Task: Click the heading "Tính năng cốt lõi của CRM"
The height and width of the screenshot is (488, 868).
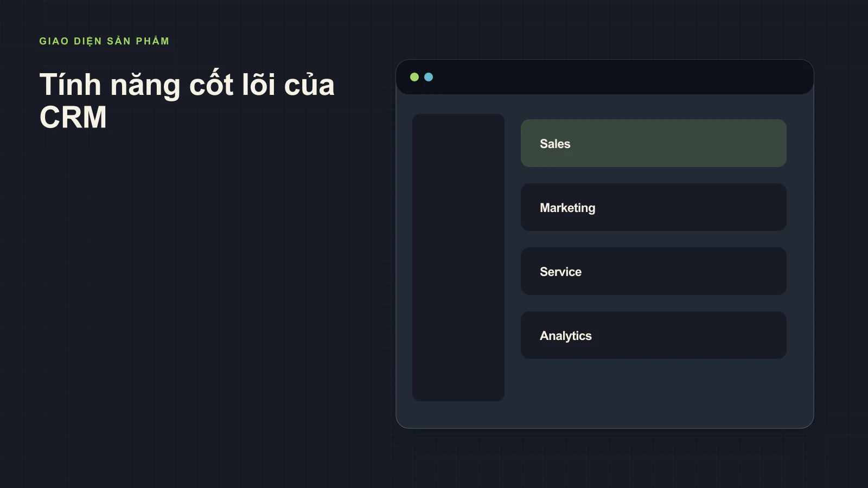Action: click(187, 101)
